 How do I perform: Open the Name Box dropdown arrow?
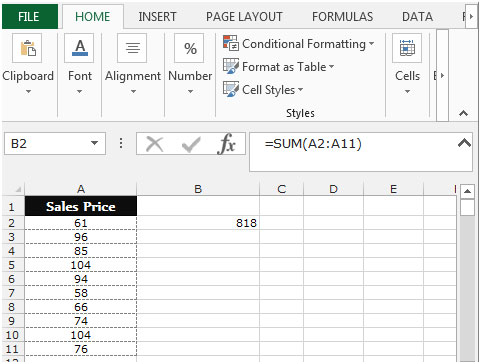click(x=95, y=143)
